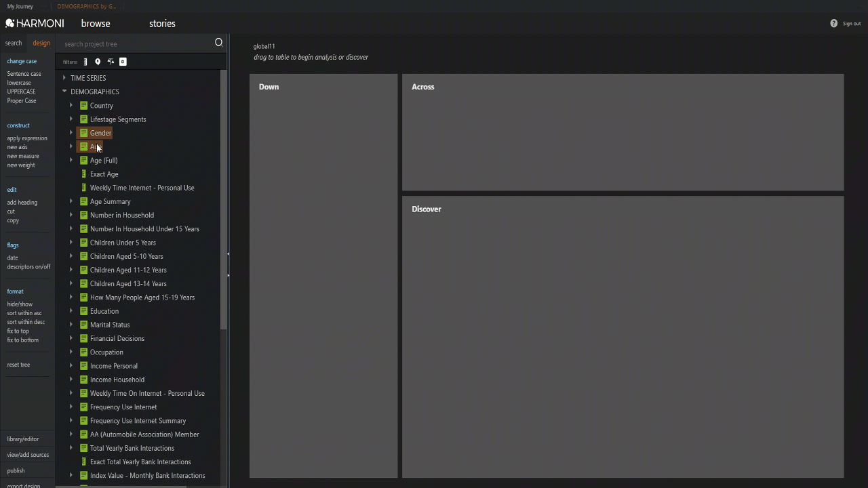The image size is (868, 488).
Task: Expand the Education node arrow
Action: pyautogui.click(x=71, y=311)
